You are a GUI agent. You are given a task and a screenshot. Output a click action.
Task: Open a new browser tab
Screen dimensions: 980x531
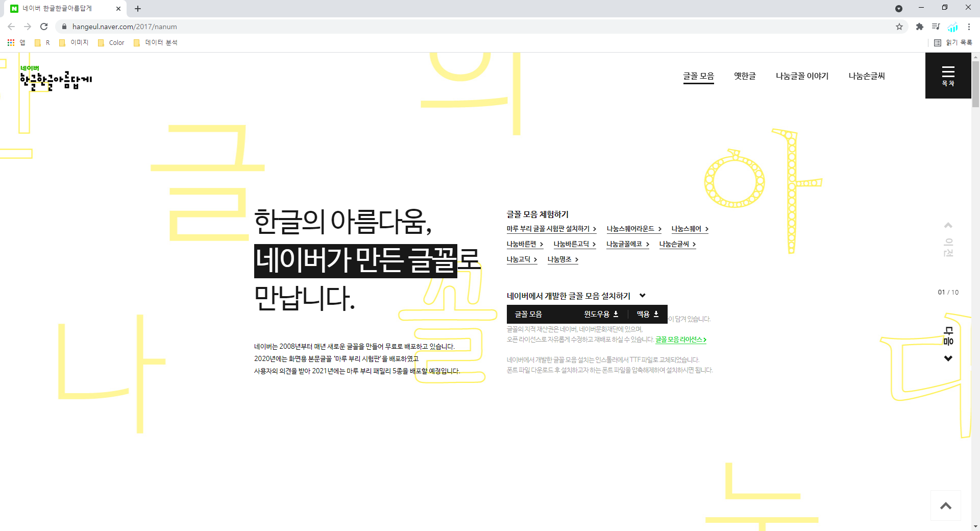(138, 9)
